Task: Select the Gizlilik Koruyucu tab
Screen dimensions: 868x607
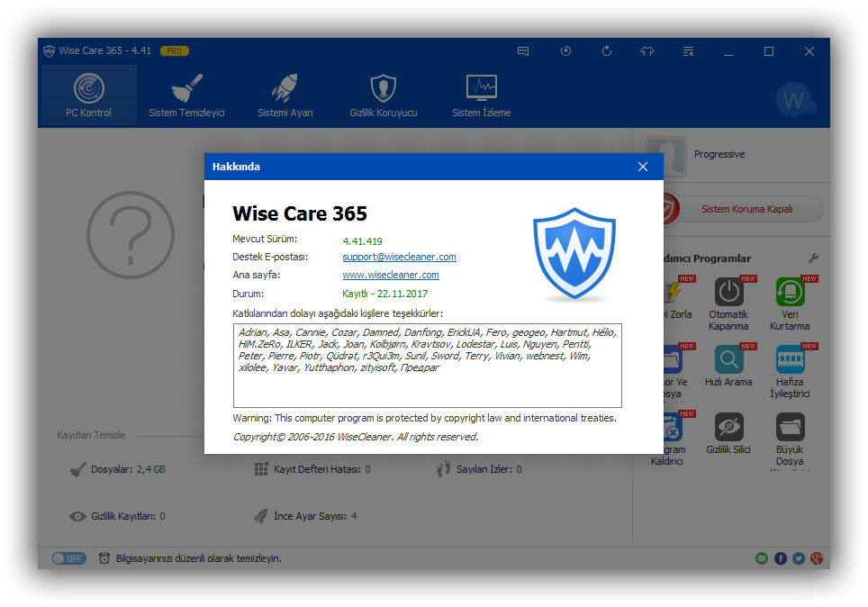Action: [x=383, y=95]
